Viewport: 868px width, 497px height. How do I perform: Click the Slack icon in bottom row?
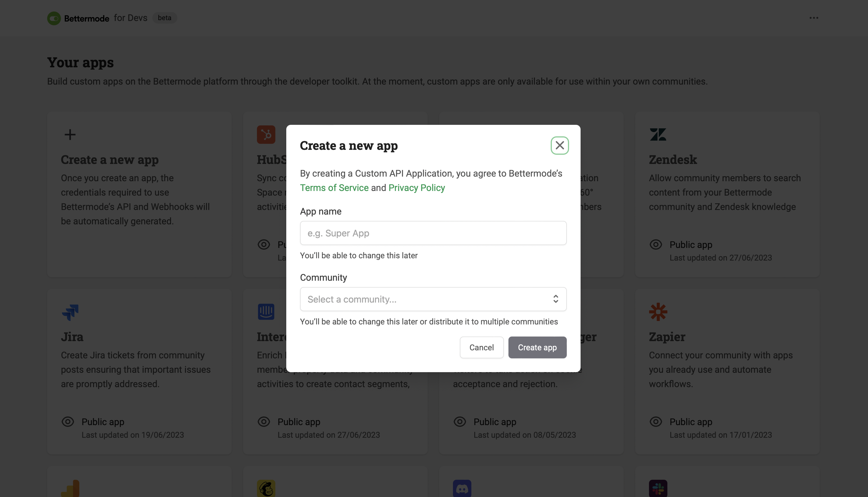658,489
